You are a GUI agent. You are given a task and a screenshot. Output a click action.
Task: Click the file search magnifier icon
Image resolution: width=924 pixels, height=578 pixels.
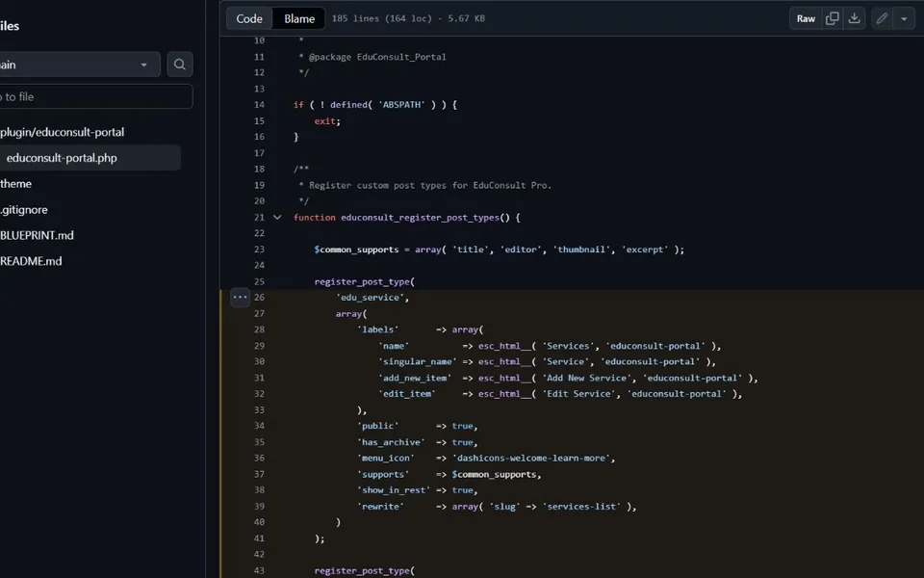180,65
